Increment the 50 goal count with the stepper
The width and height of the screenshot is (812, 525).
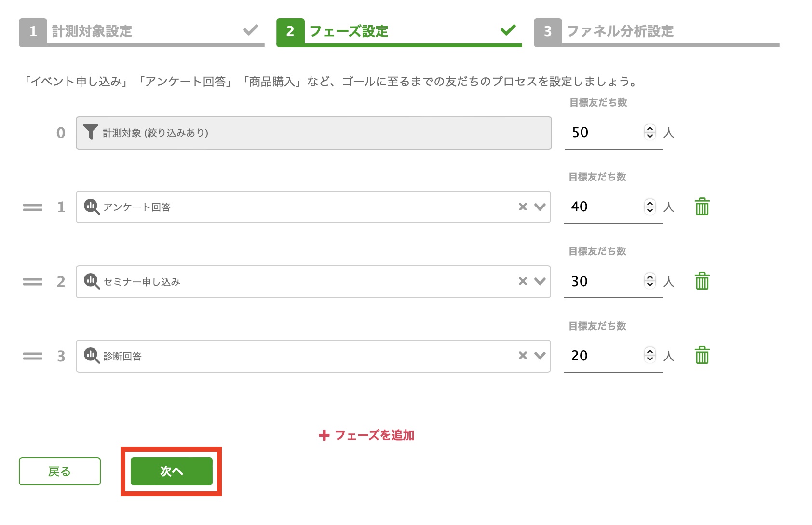click(x=650, y=129)
